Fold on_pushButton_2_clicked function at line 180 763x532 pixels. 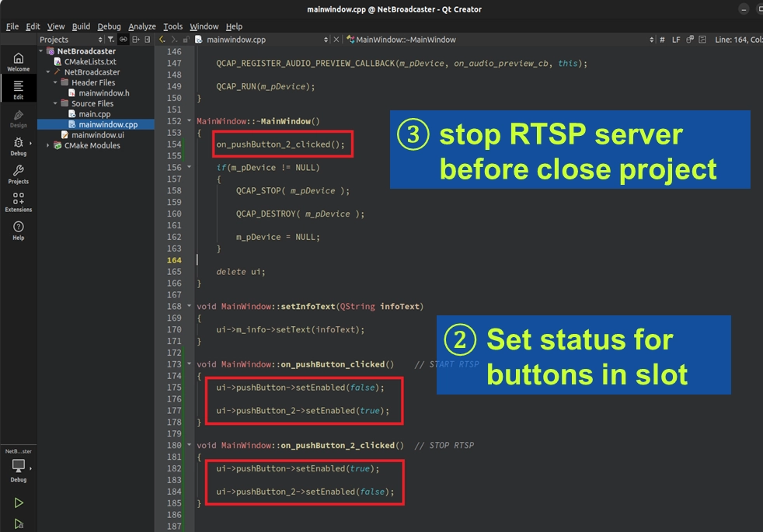(190, 444)
